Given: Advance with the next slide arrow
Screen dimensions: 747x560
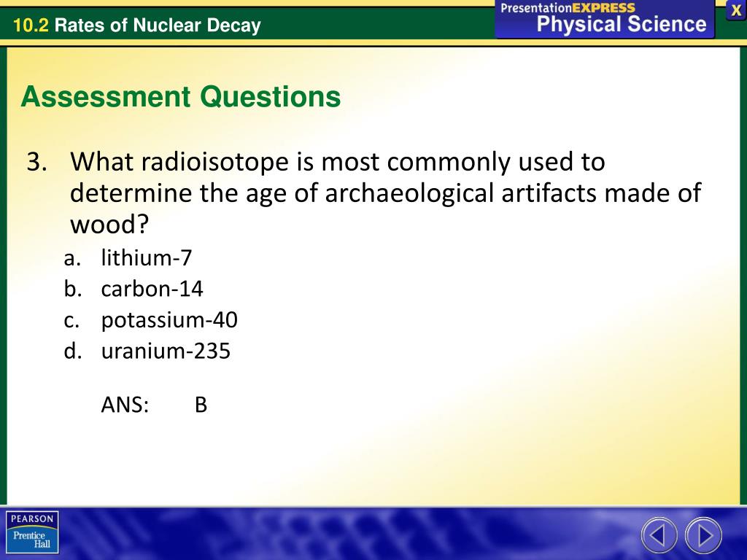Looking at the screenshot, I should point(704,535).
